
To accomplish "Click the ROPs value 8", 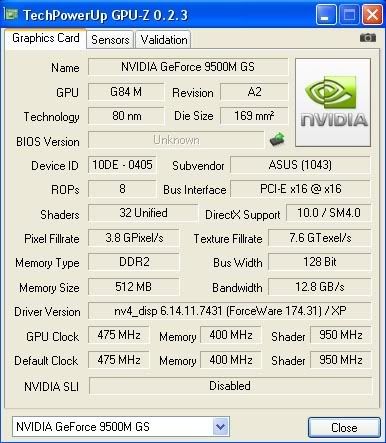I will click(x=122, y=189).
